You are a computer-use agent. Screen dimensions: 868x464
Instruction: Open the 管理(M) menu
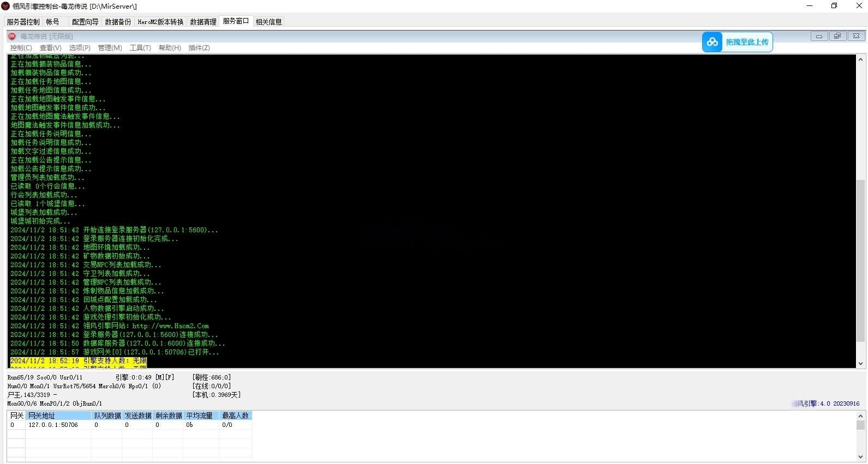[110, 48]
